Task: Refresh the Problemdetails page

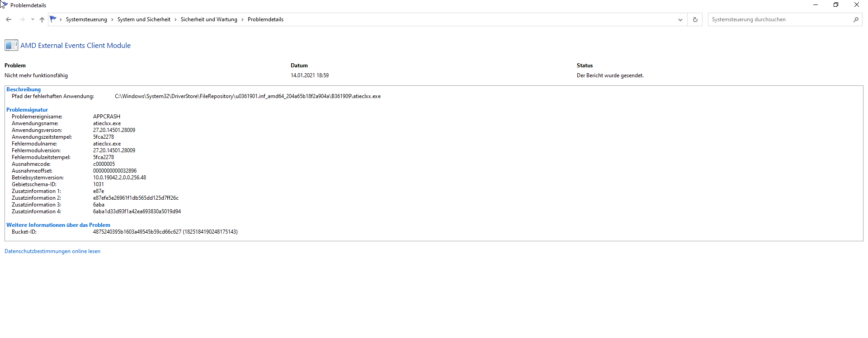Action: (695, 19)
